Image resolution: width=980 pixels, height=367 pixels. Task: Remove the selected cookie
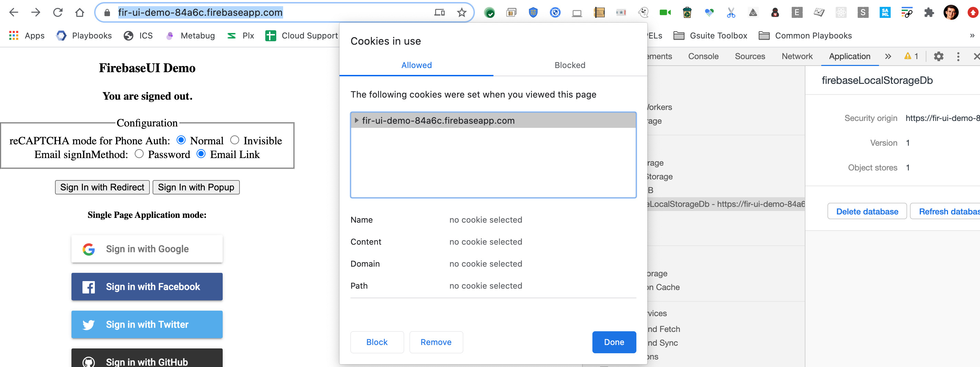(436, 342)
